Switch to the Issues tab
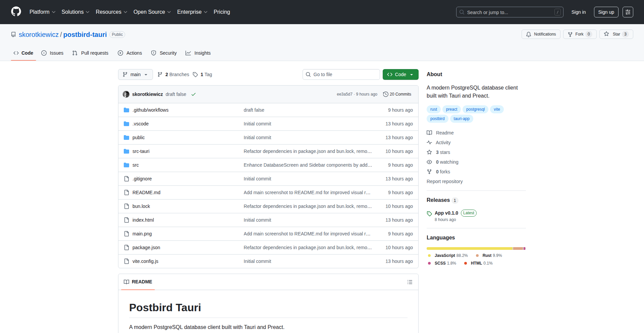Screen dimensions: 644x333 point(52,53)
